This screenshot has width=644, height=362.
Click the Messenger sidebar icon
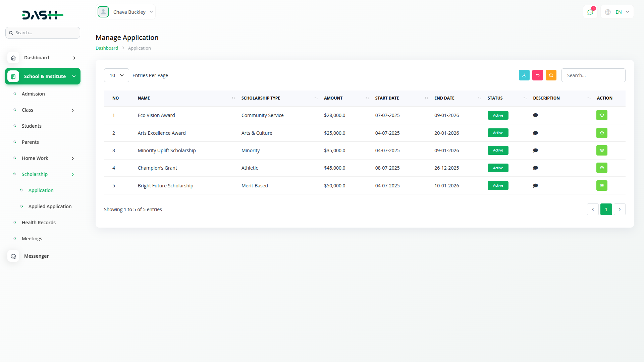13,256
